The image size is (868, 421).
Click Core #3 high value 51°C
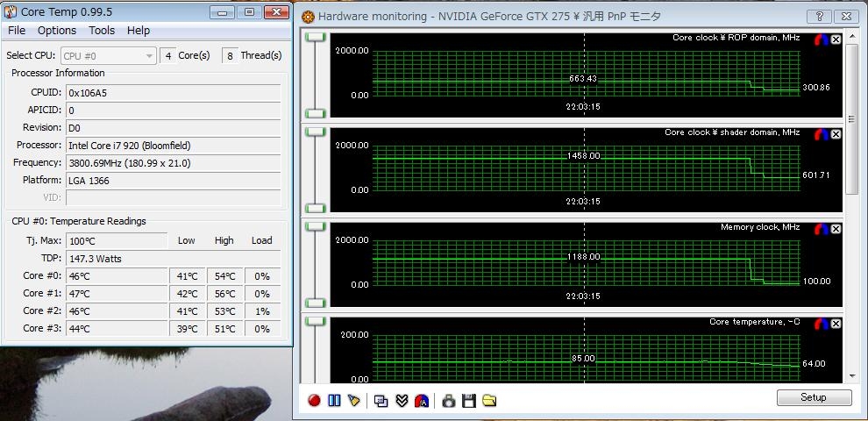(224, 329)
